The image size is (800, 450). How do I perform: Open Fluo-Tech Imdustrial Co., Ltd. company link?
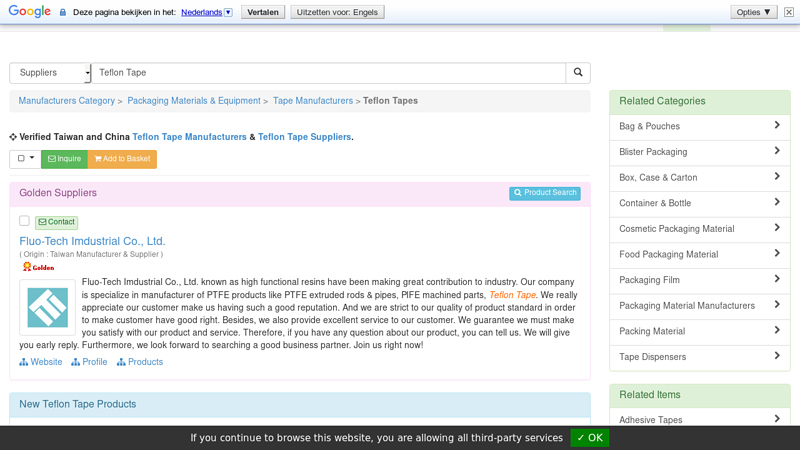click(x=92, y=241)
